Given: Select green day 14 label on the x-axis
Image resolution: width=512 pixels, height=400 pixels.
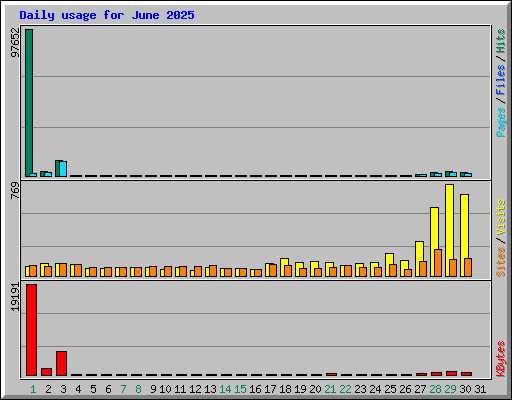Looking at the screenshot, I should pyautogui.click(x=225, y=389).
